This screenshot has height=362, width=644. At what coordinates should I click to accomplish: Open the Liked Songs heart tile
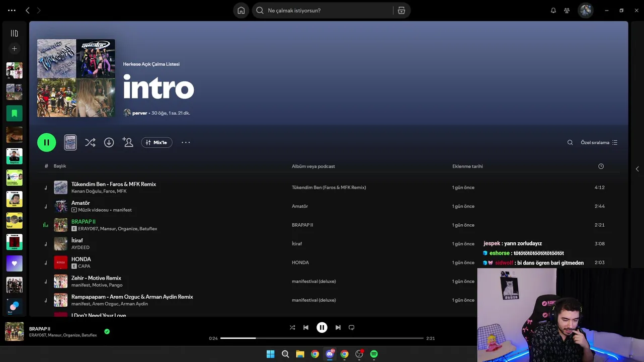[x=14, y=263]
